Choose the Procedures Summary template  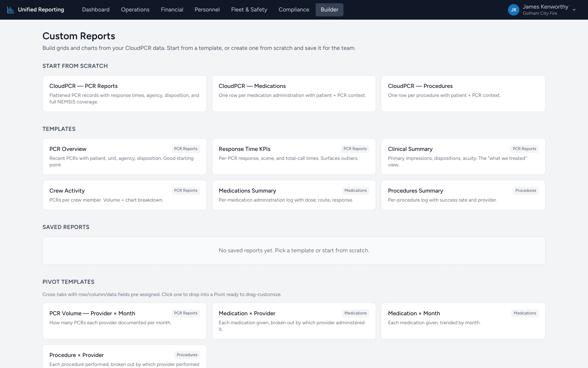463,195
